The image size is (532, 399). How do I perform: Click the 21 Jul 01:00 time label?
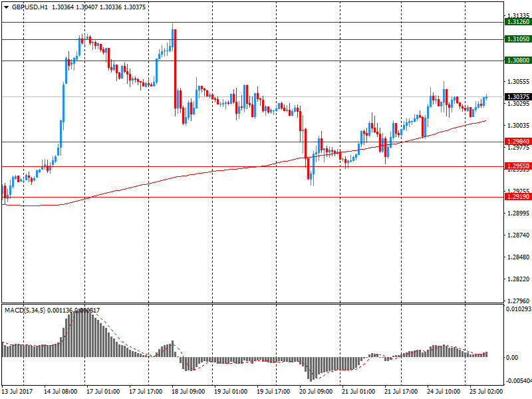coord(358,392)
